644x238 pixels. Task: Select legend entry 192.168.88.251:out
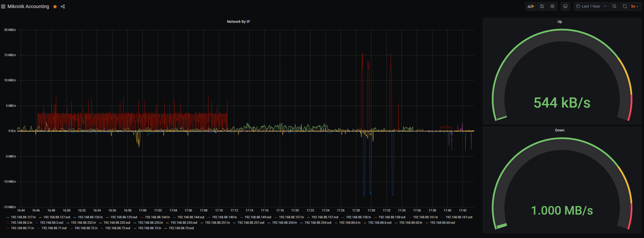click(251, 223)
